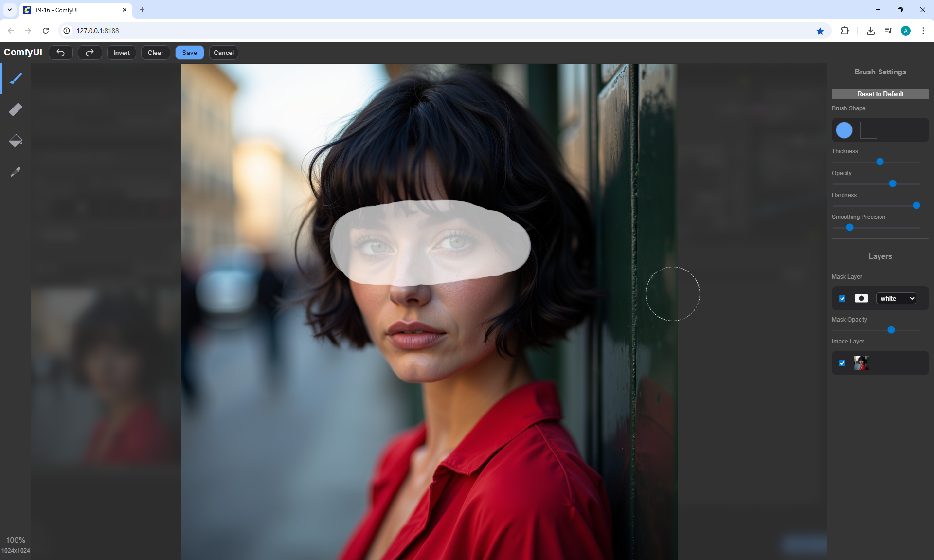
Task: Click the undo arrow button
Action: (x=61, y=53)
